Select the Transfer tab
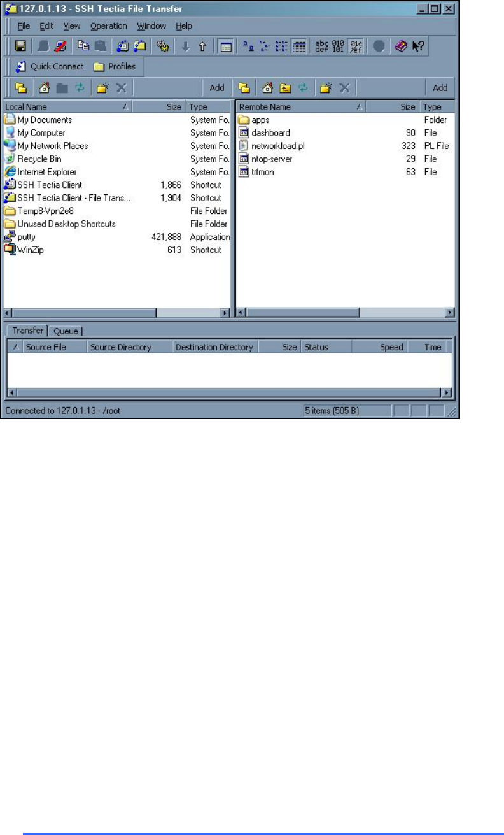 28,331
